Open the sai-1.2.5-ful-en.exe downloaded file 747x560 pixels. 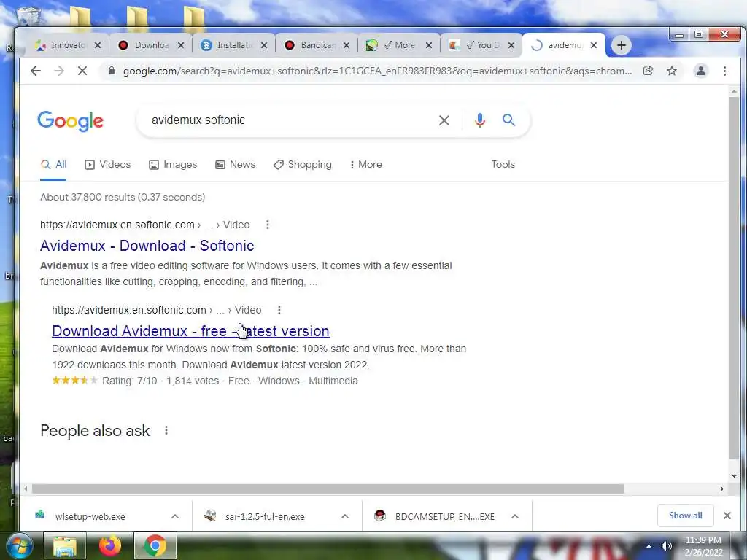point(264,516)
